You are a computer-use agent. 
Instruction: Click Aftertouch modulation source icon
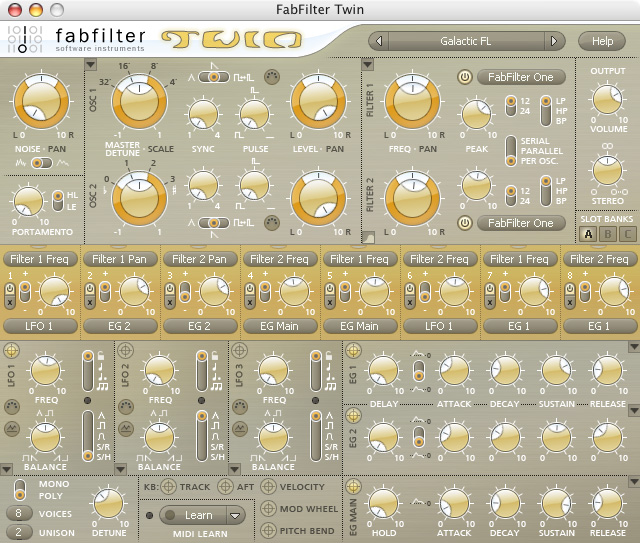point(225,487)
